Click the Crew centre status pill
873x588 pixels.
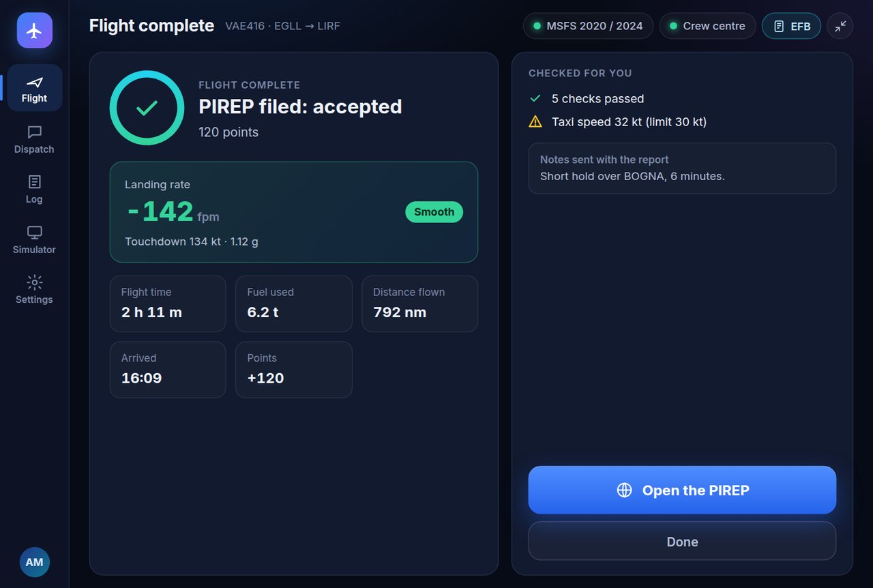(707, 26)
